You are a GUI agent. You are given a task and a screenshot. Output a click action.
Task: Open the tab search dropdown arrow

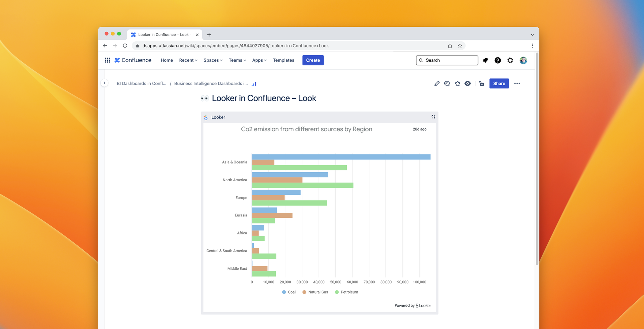pyautogui.click(x=532, y=35)
